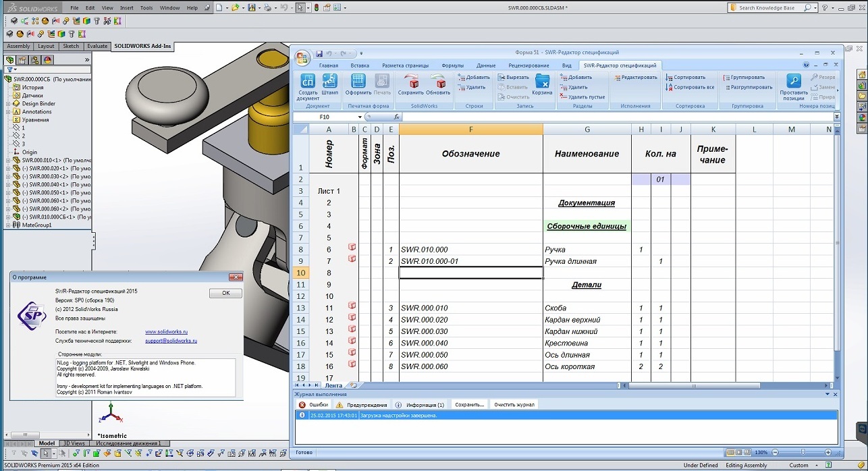Click the Проставить позиции icon

793,87
